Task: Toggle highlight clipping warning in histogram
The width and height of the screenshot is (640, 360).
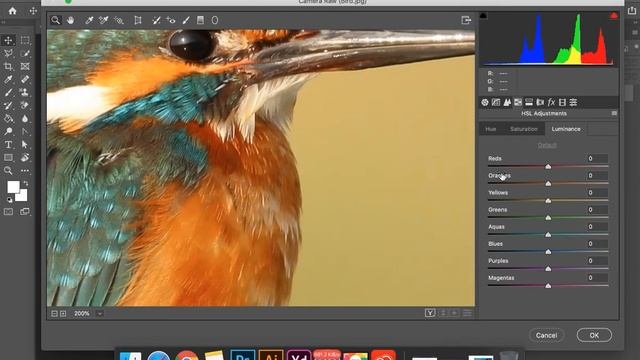Action: tap(613, 16)
